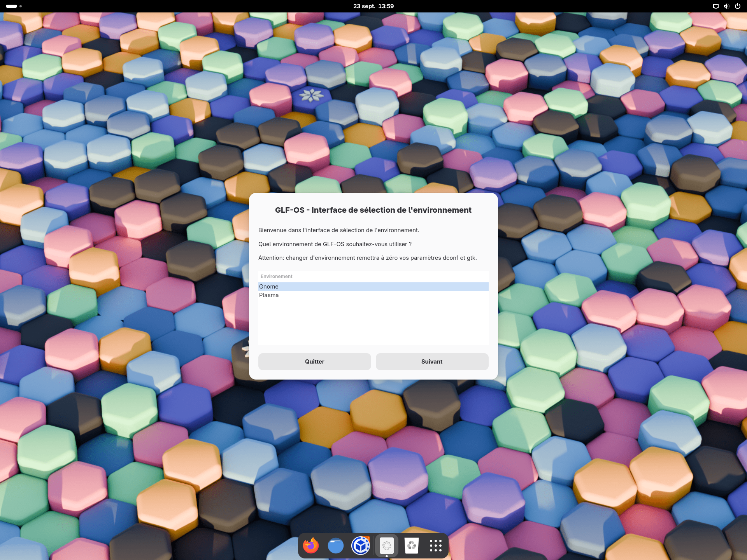Viewport: 747px width, 560px height.
Task: Select the Plasma environment row
Action: 373,295
